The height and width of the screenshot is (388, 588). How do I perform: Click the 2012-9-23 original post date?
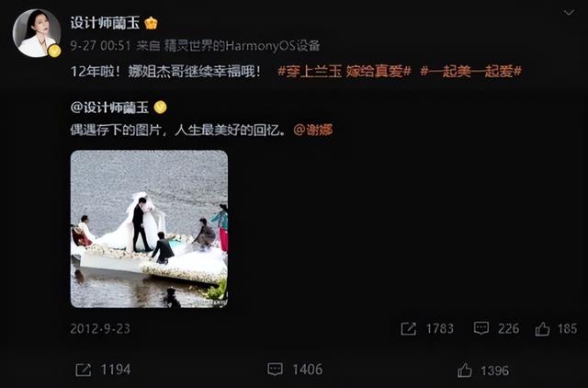click(x=100, y=329)
